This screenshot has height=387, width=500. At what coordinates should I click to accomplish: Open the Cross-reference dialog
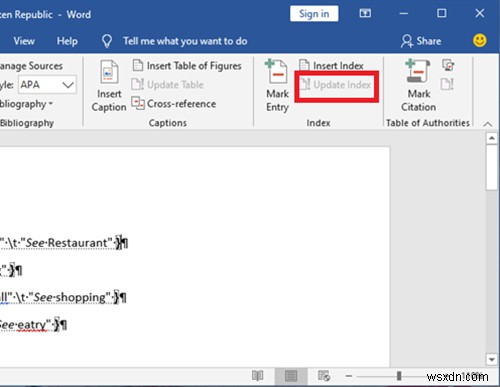174,104
